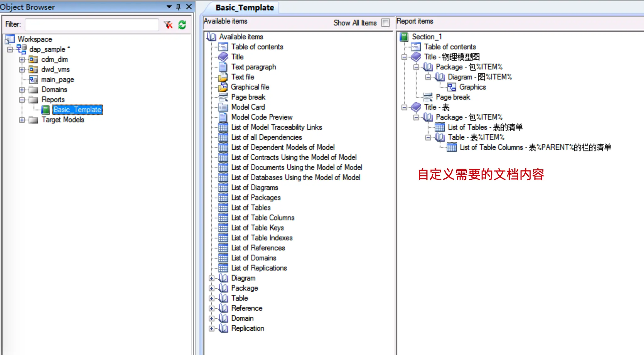644x355 pixels.
Task: Click the List of Tables grid icon
Action: (x=223, y=208)
